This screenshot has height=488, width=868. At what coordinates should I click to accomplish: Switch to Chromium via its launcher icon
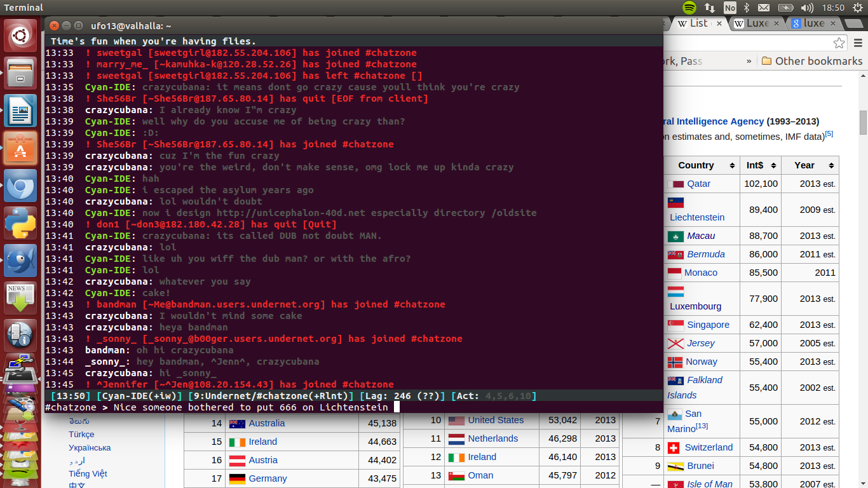coord(20,185)
